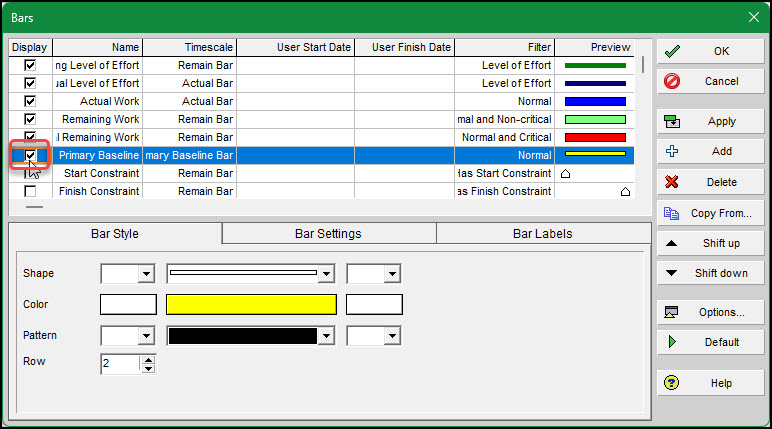Select the Finish Constraint row name
This screenshot has height=429, width=772.
pos(99,191)
